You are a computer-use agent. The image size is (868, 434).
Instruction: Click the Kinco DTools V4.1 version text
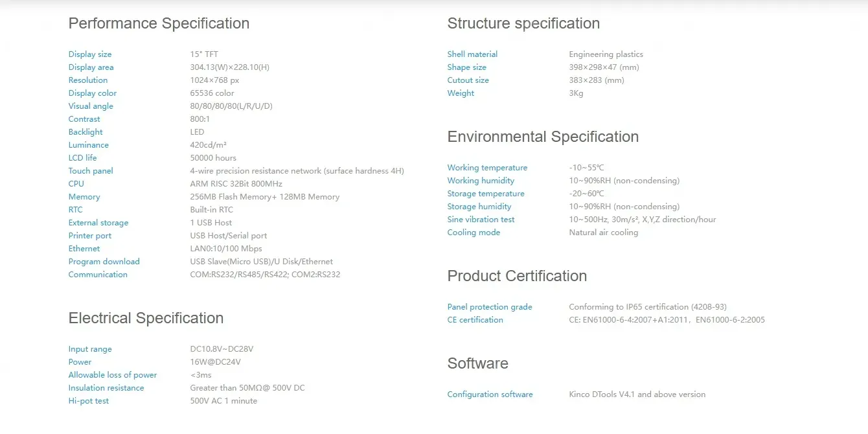point(637,394)
